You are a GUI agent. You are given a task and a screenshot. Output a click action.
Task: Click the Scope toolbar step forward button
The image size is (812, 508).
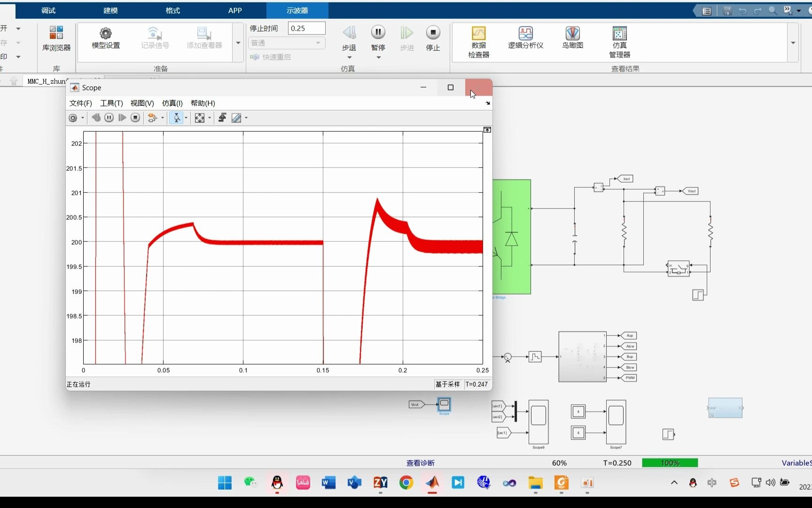[122, 118]
